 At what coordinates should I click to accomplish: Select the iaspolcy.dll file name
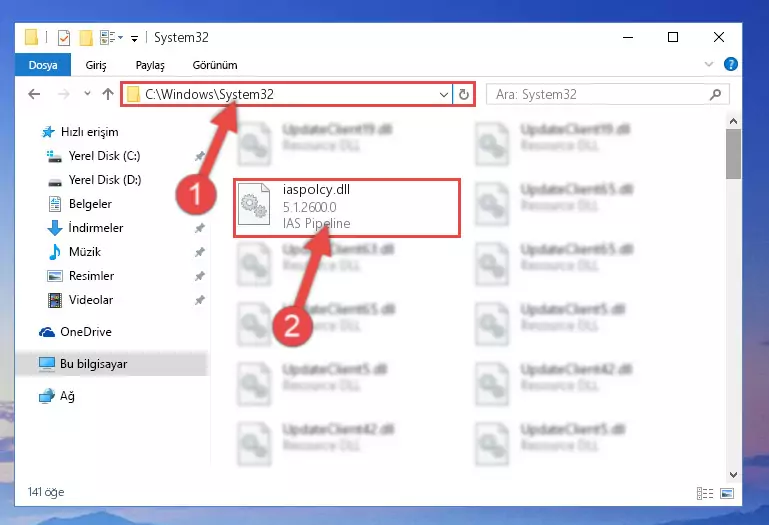(x=316, y=190)
